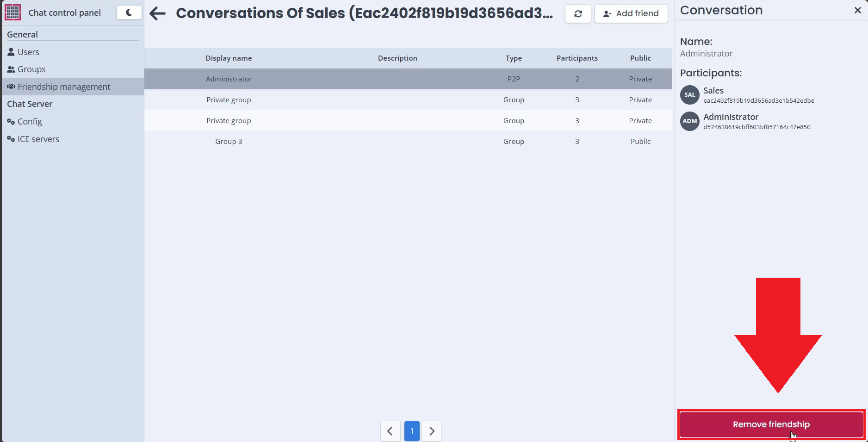This screenshot has height=442, width=868.
Task: Click the Remove friendship button
Action: pyautogui.click(x=771, y=424)
